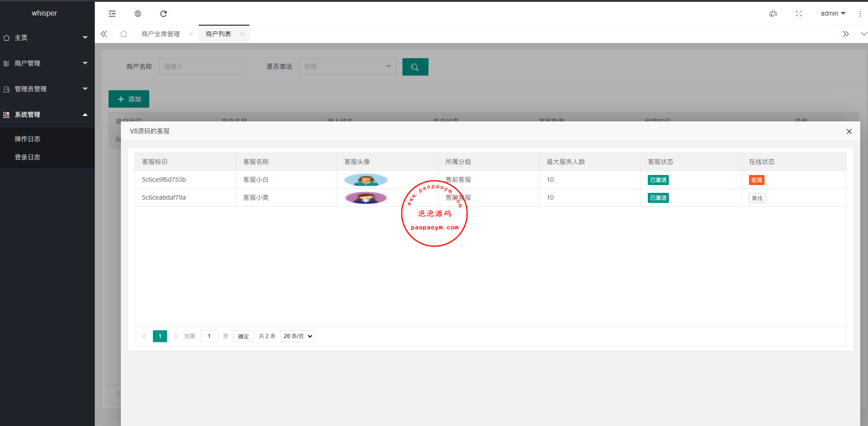The image size is (868, 426).
Task: Switch to the 商户坐席管理 tab
Action: (x=161, y=34)
